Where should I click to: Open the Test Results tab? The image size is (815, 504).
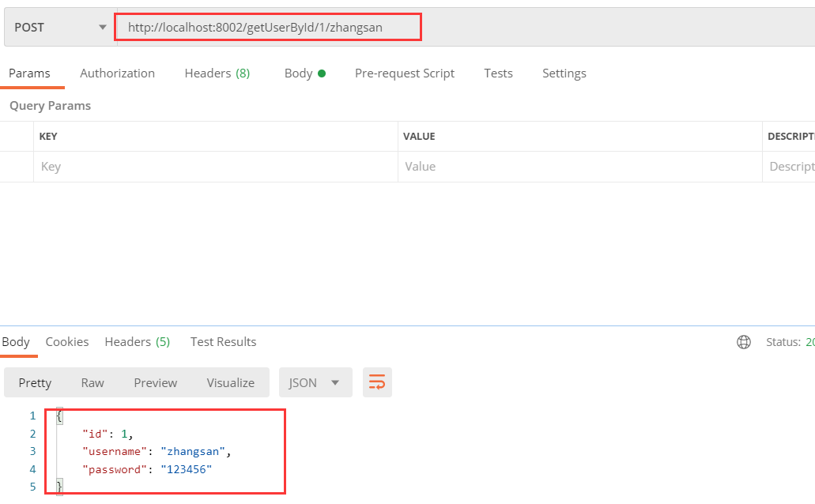pyautogui.click(x=223, y=342)
